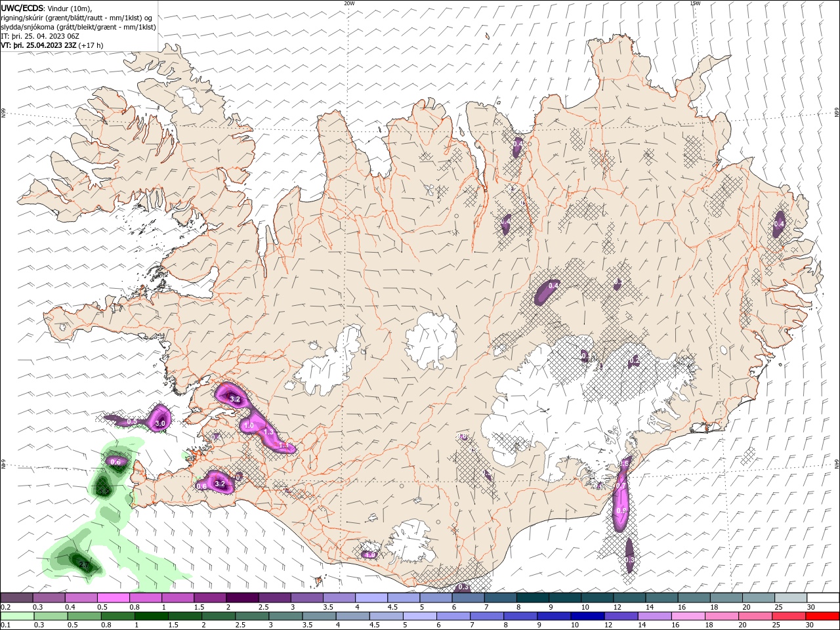This screenshot has width=840, height=630.
Task: Click the "0.2" label in the top legend row
Action: pos(5,607)
